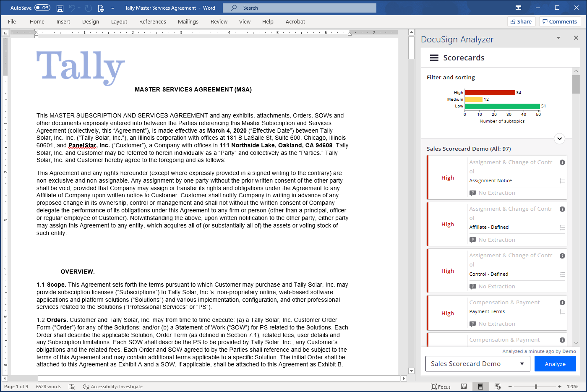
Task: Select the Acrobat tab
Action: click(295, 21)
